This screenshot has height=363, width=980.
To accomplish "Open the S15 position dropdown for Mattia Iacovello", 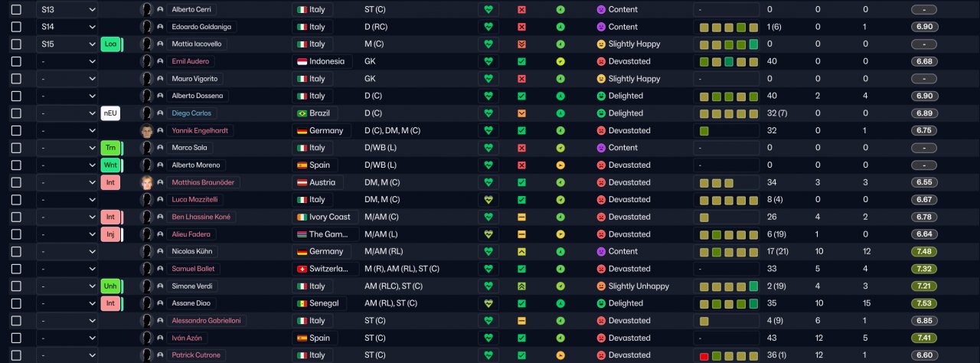I will click(x=67, y=44).
